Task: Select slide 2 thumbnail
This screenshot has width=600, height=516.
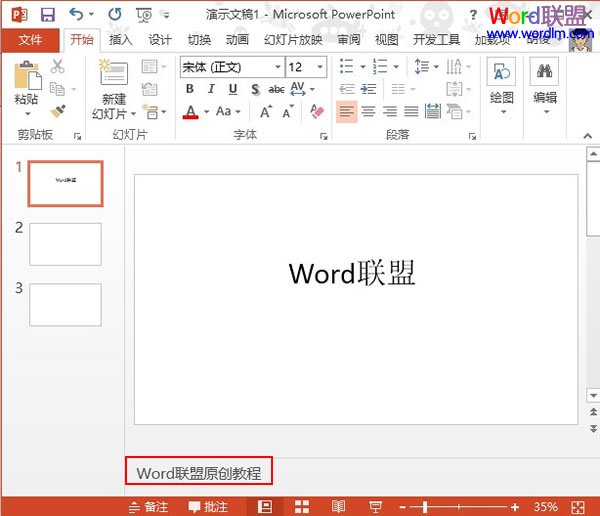Action: 65,244
